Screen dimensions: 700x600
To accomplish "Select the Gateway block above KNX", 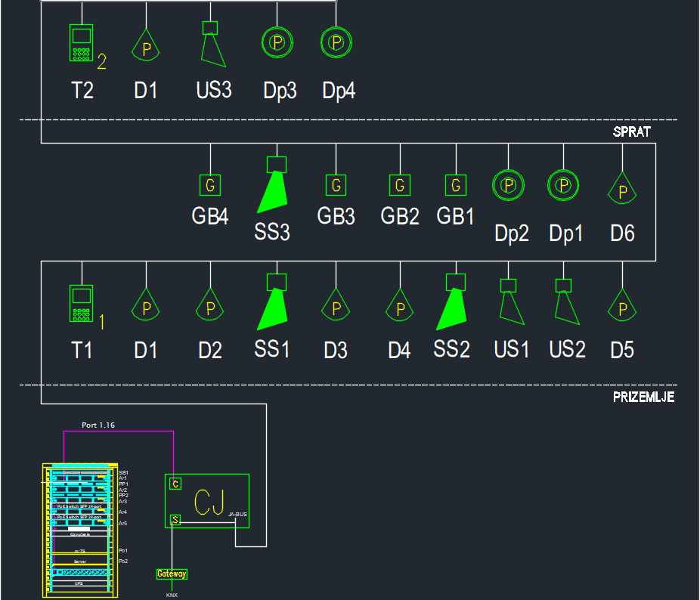I will pyautogui.click(x=172, y=574).
